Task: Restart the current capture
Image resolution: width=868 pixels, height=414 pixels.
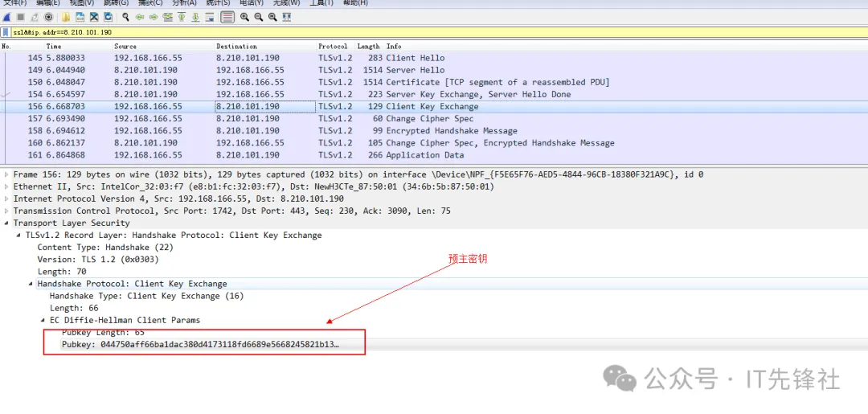Action: [x=35, y=17]
